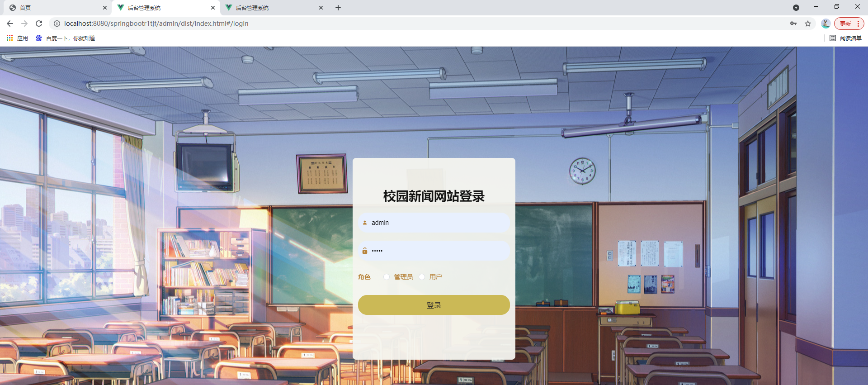Restore down the browser window
The image size is (868, 385).
point(837,7)
